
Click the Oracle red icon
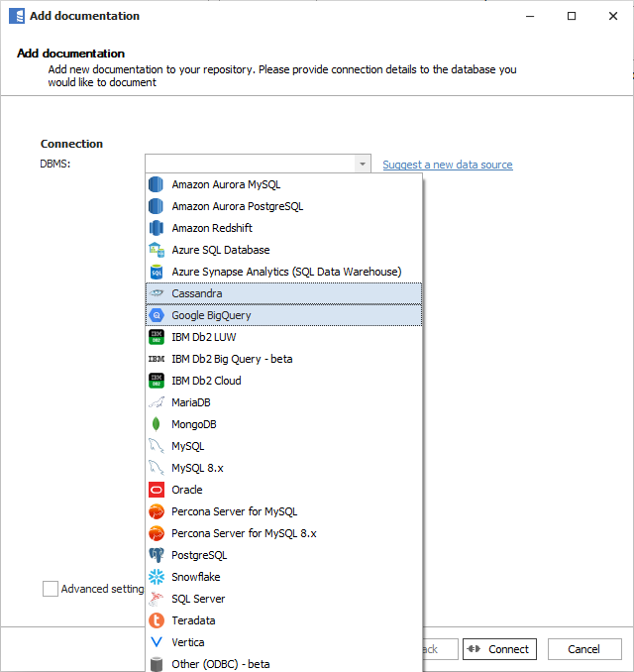pos(156,490)
